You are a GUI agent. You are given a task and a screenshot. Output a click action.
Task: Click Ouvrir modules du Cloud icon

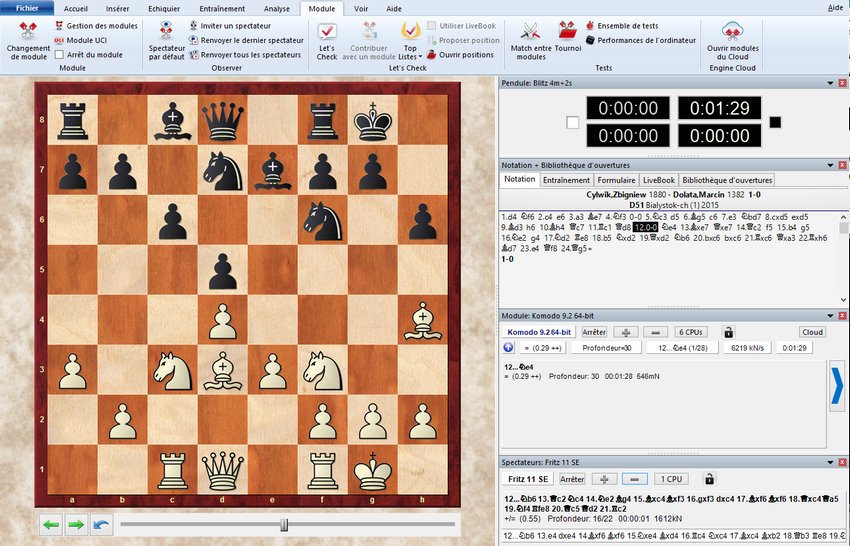tap(732, 32)
